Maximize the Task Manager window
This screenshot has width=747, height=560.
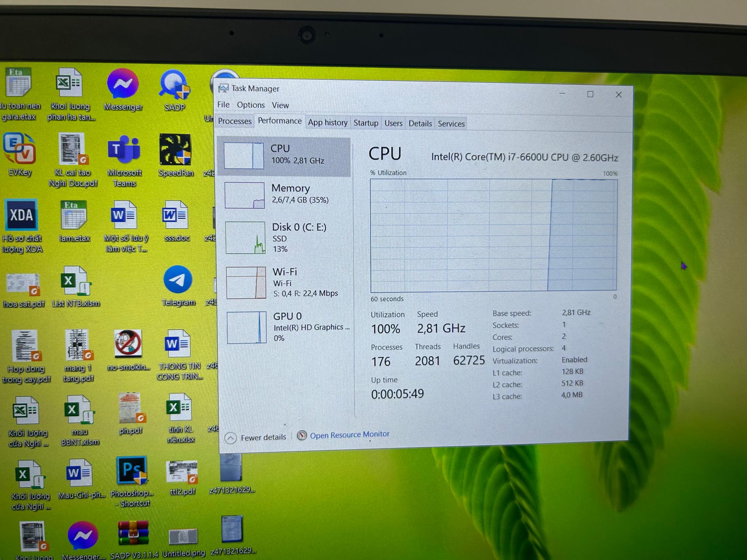[590, 94]
